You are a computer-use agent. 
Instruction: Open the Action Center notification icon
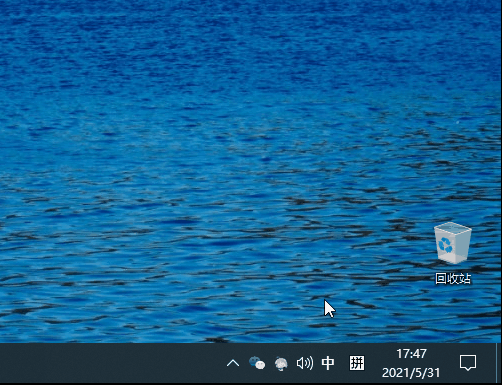pyautogui.click(x=468, y=363)
